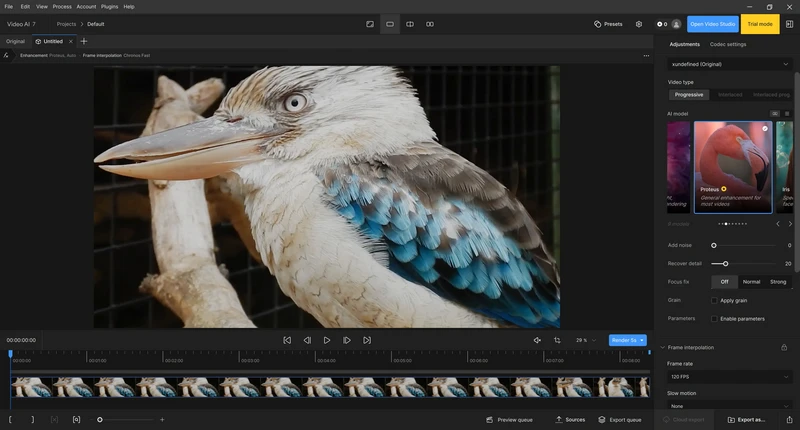Select the Iris AI model card
800x430 pixels.
[785, 167]
